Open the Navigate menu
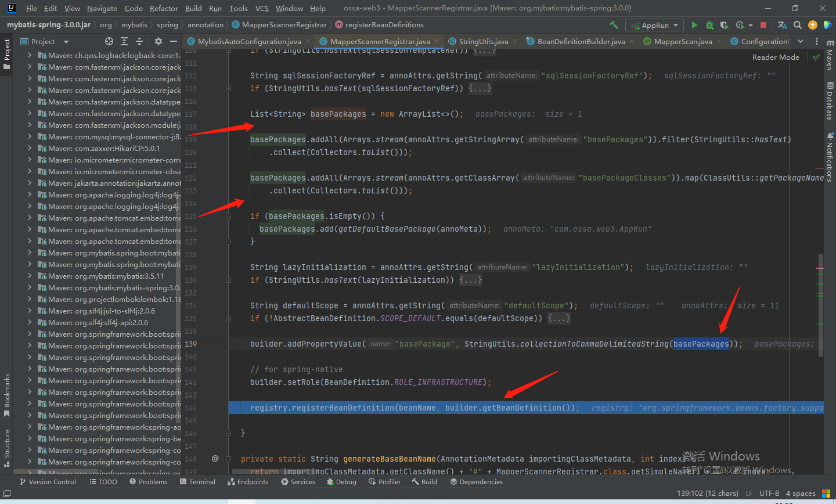 [x=102, y=8]
